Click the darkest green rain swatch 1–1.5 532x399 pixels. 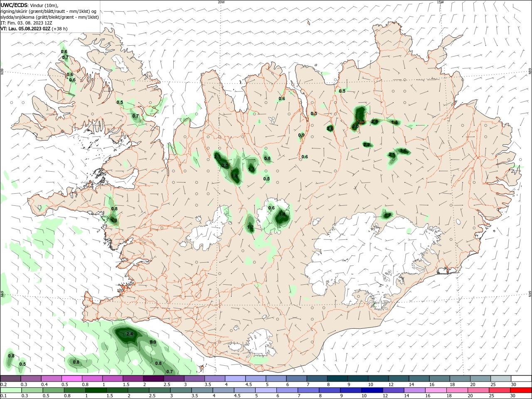click(x=96, y=390)
